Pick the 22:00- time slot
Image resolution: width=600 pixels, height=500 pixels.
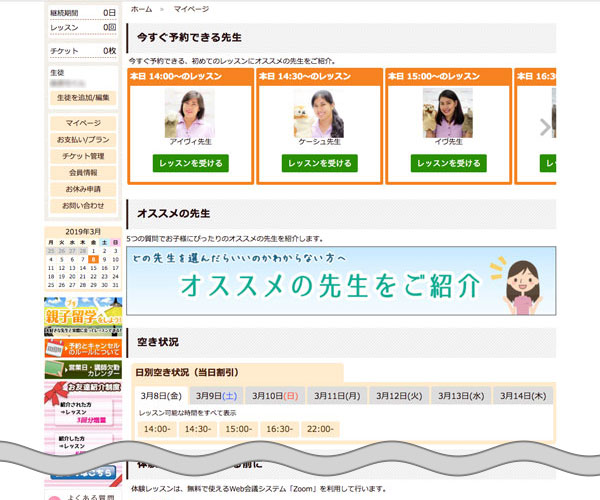pos(321,429)
